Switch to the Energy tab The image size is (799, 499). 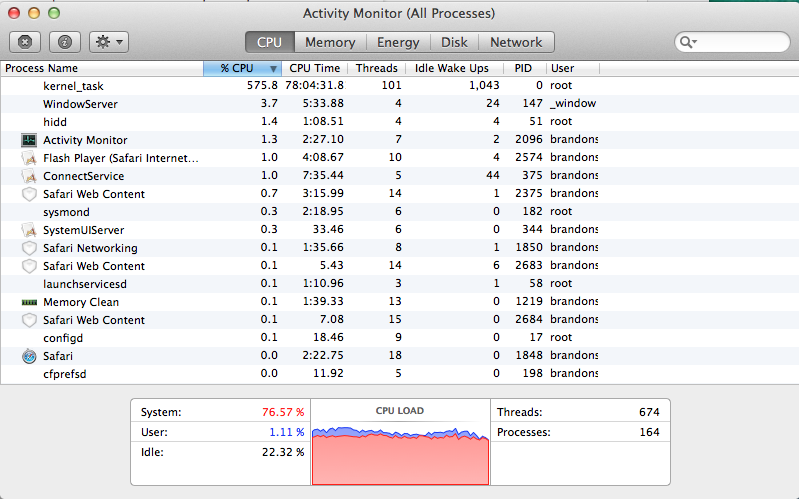pyautogui.click(x=398, y=42)
